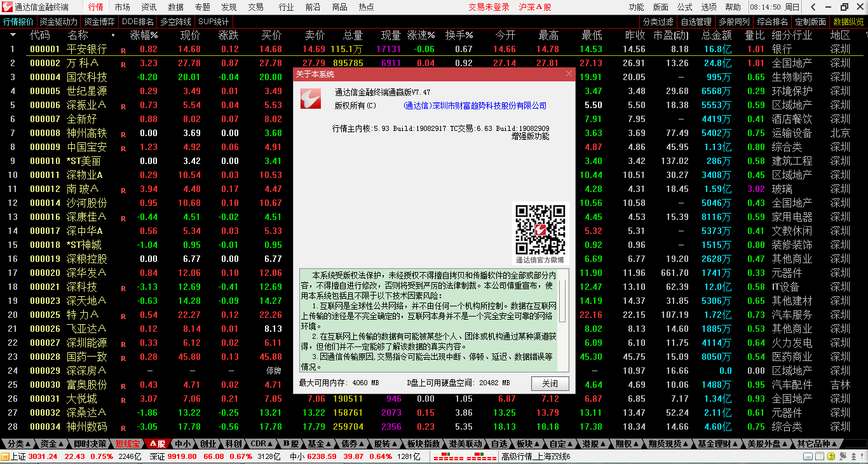Expand the 港股▲ bottom tab menu
This screenshot has height=464, width=868.
[593, 444]
